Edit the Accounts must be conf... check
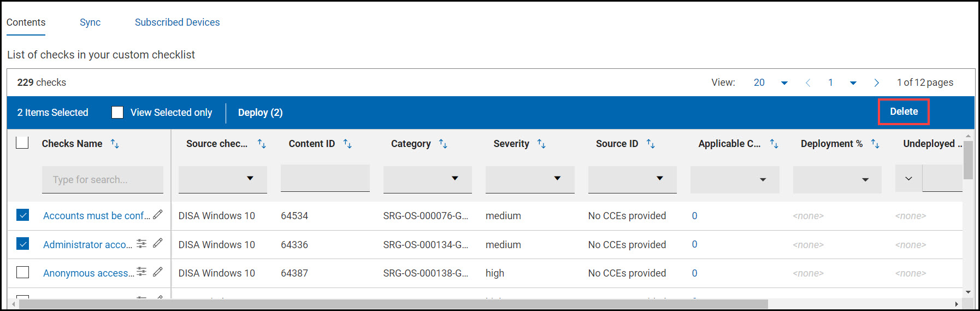 [x=158, y=215]
